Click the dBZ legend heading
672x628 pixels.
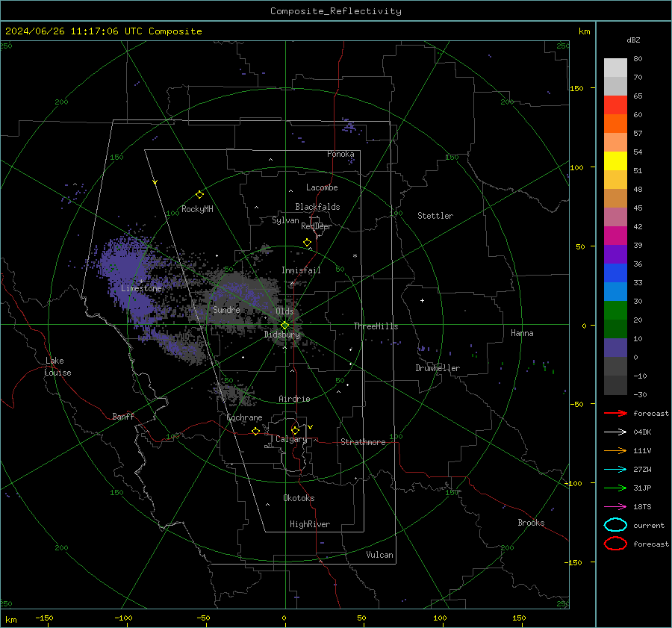point(633,40)
